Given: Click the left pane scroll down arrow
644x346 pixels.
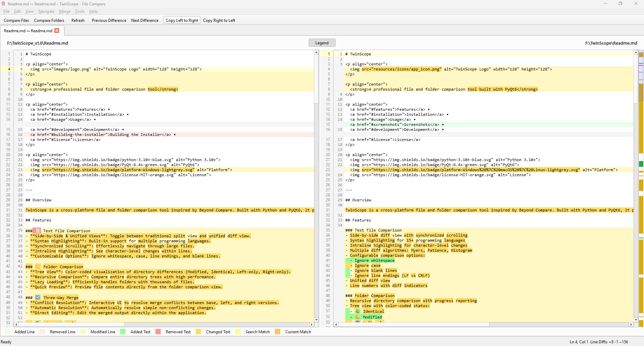Looking at the screenshot, I should coord(316,320).
